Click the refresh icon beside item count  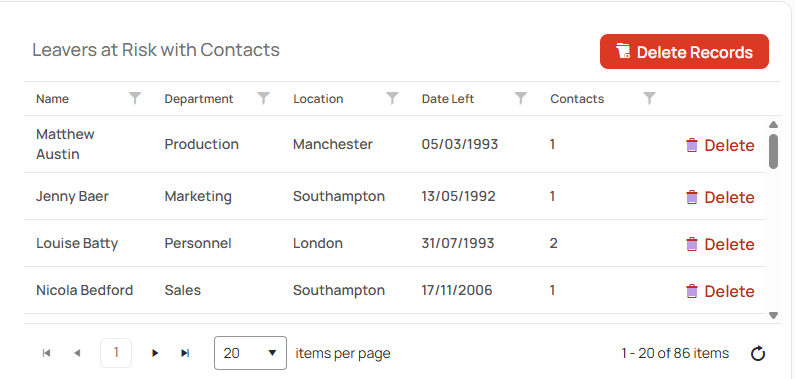click(x=757, y=353)
